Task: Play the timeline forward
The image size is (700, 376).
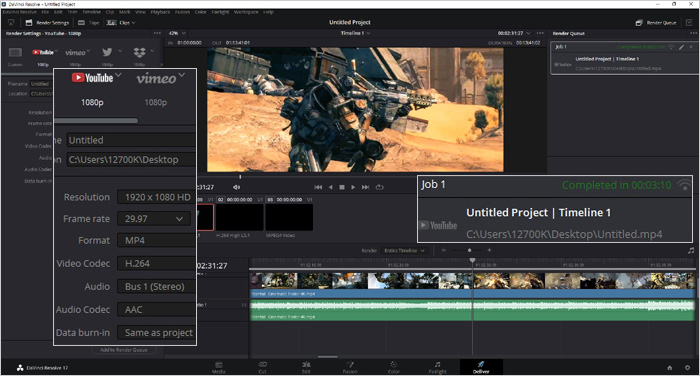Action: coord(353,187)
